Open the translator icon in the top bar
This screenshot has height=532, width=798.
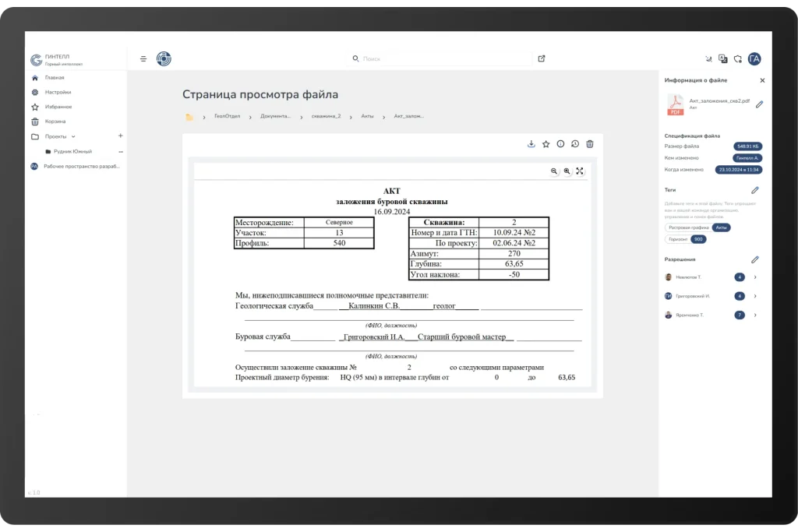[722, 58]
